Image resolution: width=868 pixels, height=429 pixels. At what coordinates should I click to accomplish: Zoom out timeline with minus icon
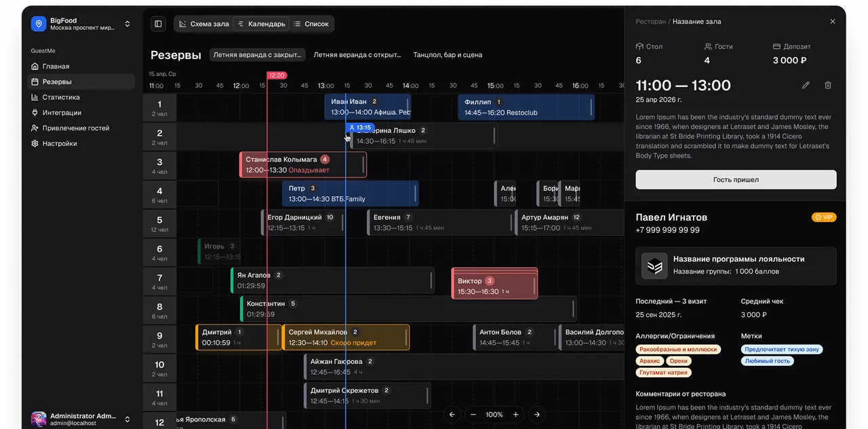click(x=473, y=415)
